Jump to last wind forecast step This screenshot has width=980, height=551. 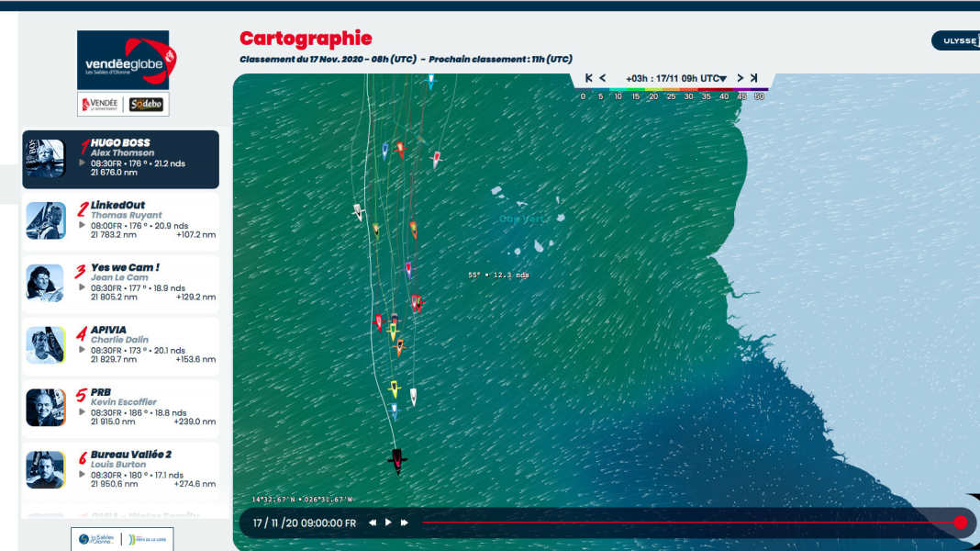pyautogui.click(x=753, y=78)
